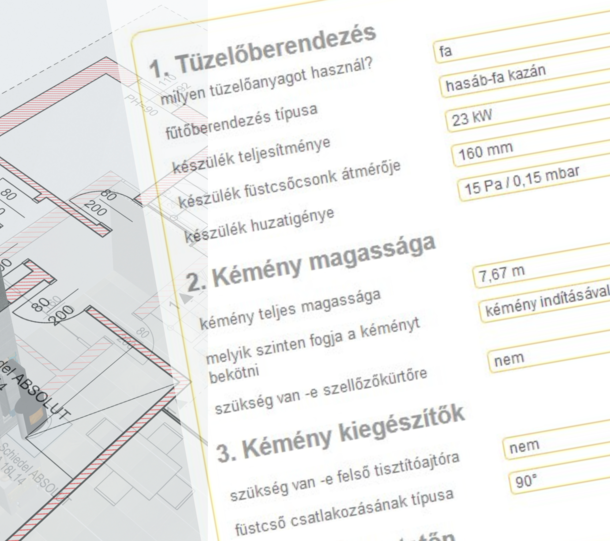Image resolution: width=610 pixels, height=541 pixels.
Task: Click 'nem' field for szellőzőkürtő
Action: coord(549,353)
